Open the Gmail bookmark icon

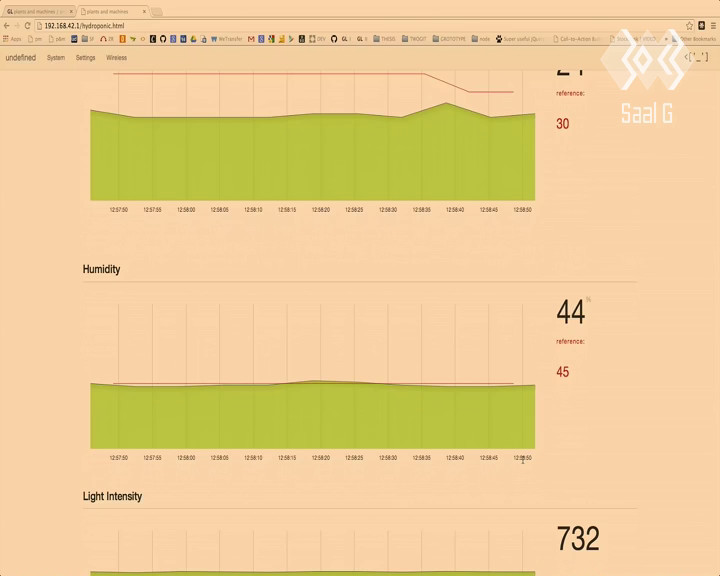[x=251, y=39]
